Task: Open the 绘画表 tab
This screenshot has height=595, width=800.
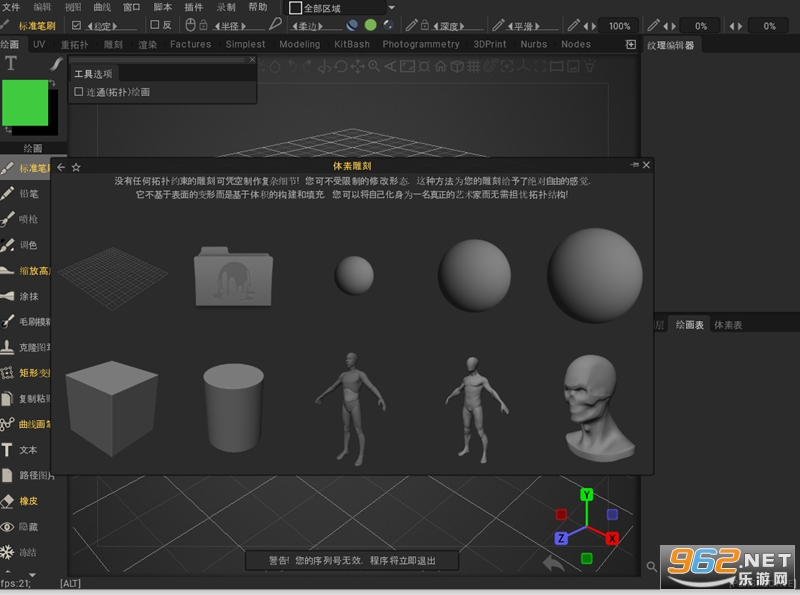Action: pos(689,325)
